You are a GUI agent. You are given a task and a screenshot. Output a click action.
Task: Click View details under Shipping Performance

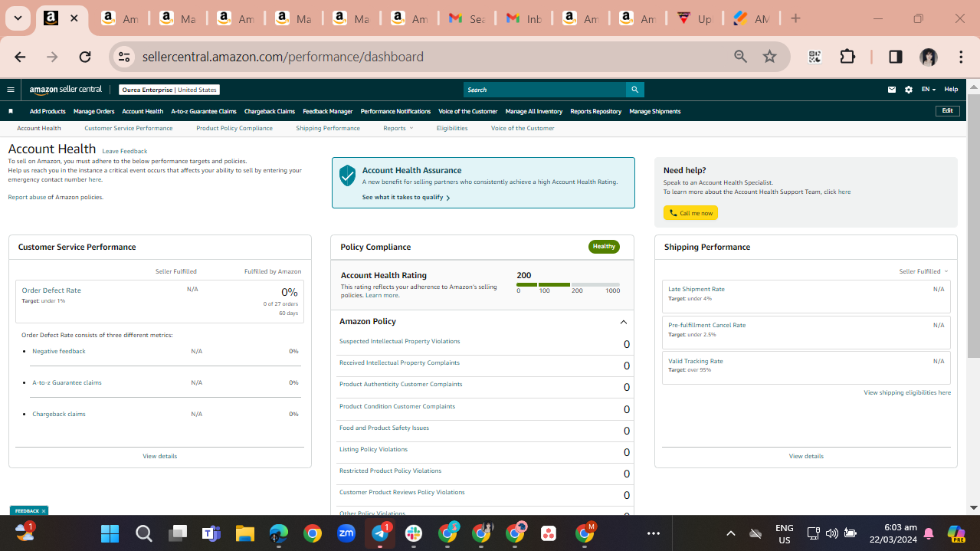click(806, 456)
